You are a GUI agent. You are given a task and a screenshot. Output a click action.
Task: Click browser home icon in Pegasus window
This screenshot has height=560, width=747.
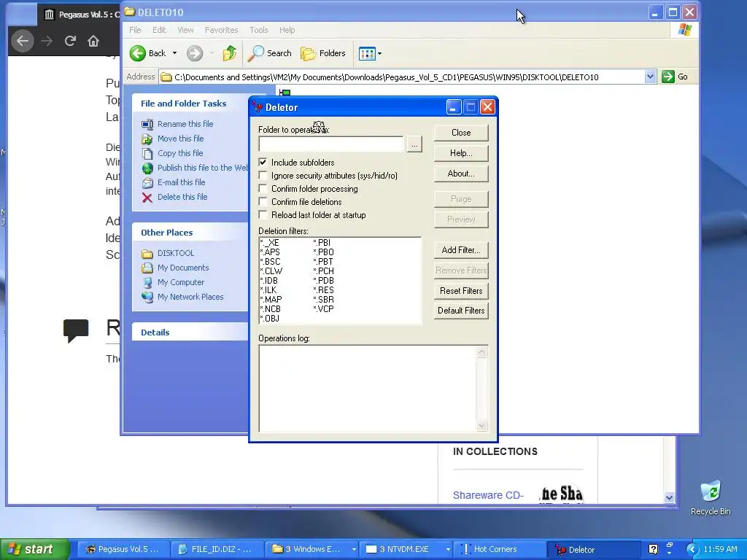click(93, 41)
